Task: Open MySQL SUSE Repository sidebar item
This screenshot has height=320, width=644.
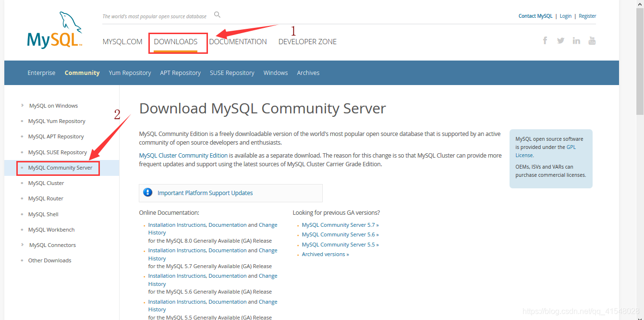Action: [x=58, y=152]
